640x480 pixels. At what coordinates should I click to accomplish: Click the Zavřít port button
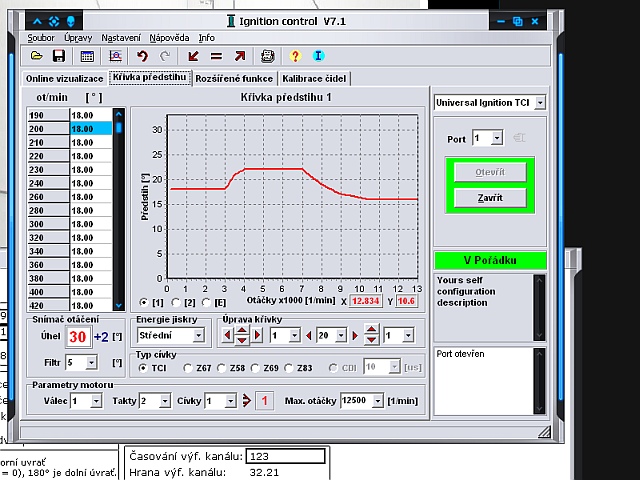490,198
